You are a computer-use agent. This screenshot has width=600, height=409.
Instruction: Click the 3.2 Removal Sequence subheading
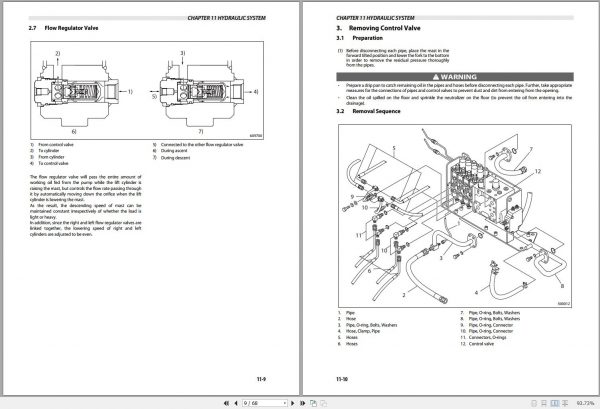[368, 111]
